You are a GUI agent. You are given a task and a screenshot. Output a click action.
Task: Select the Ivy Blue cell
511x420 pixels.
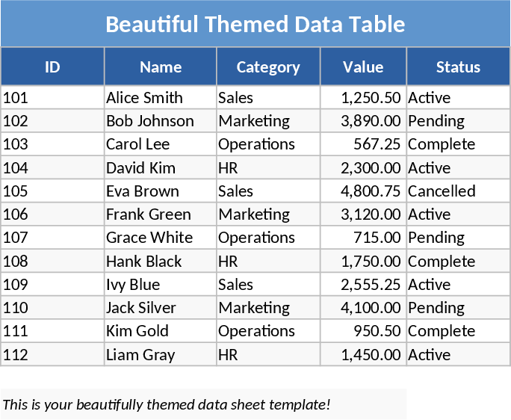click(x=160, y=284)
